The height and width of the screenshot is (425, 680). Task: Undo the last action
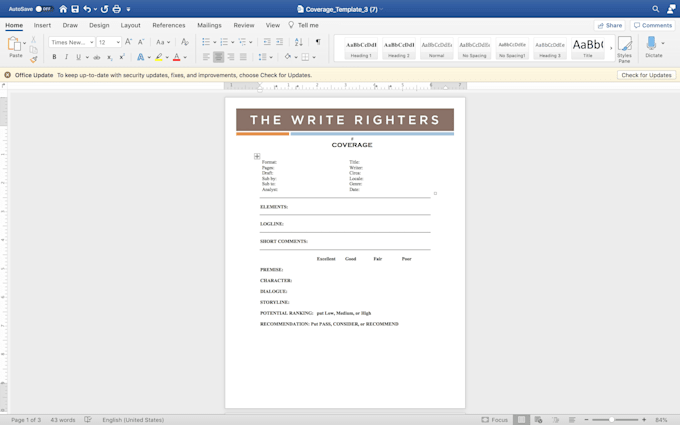tap(87, 9)
